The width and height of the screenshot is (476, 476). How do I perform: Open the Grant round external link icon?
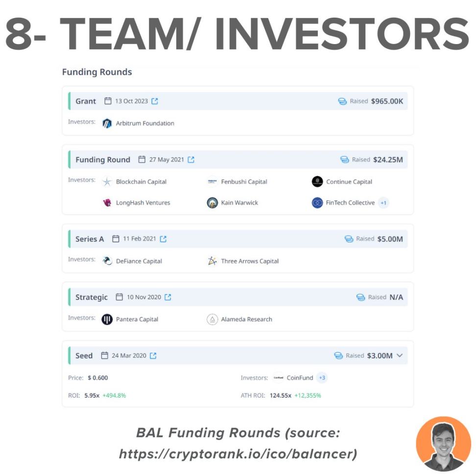coord(155,101)
